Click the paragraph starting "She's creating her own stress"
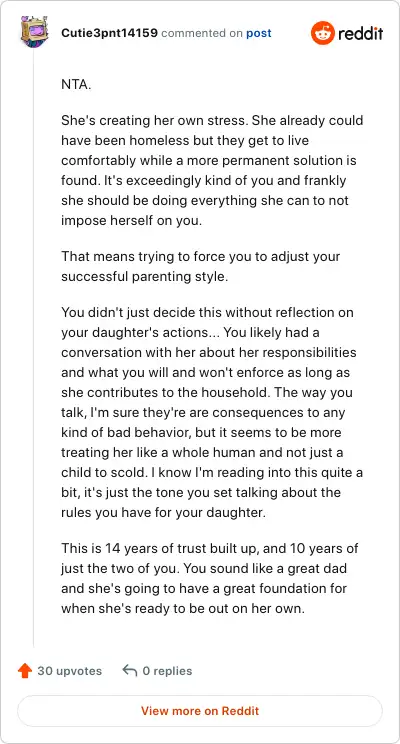 (x=212, y=170)
